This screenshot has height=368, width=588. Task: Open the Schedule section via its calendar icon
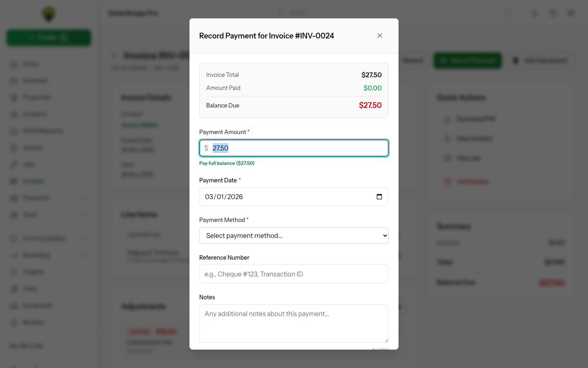point(14,80)
